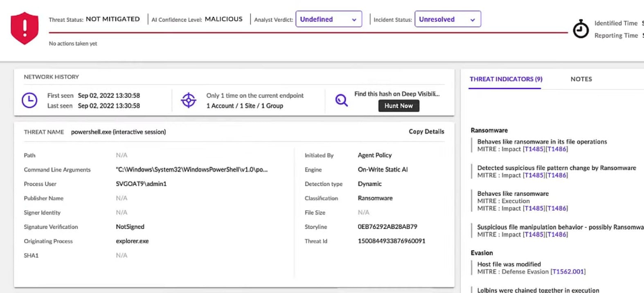Open T1485 on the Impact line below 'MITRE : Execution'

click(x=534, y=208)
